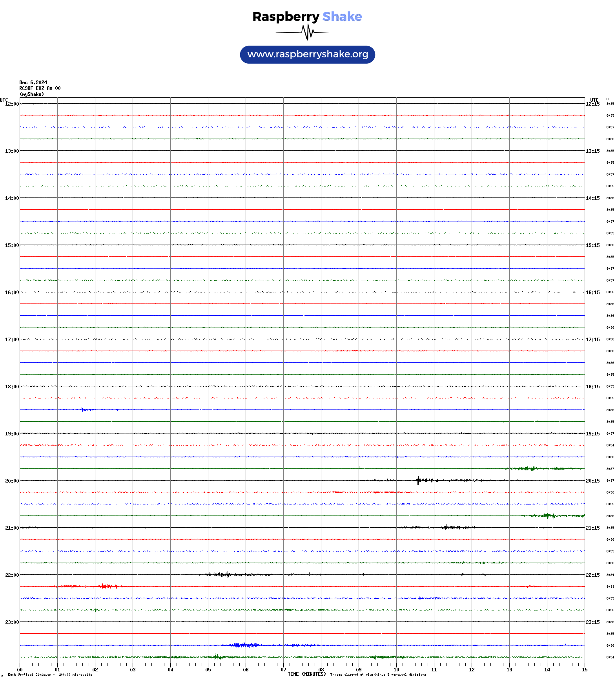This screenshot has height=680, width=616.
Task: Select the 13:00 left time label
Action: pyautogui.click(x=12, y=151)
